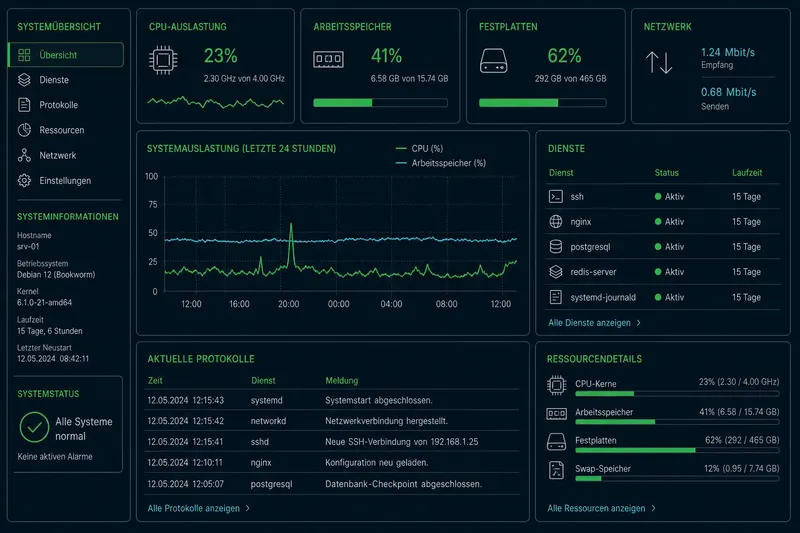Click the green checkmark Systemstatus indicator
Image resolution: width=800 pixels, height=533 pixels.
34,427
